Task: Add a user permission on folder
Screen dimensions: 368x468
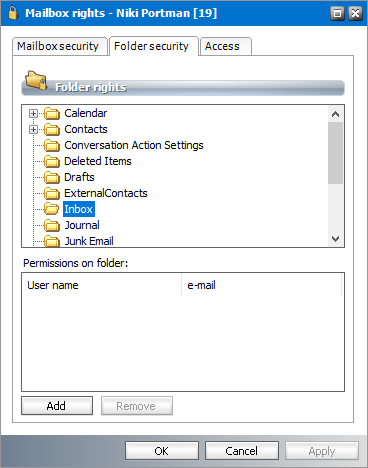Action: click(57, 406)
